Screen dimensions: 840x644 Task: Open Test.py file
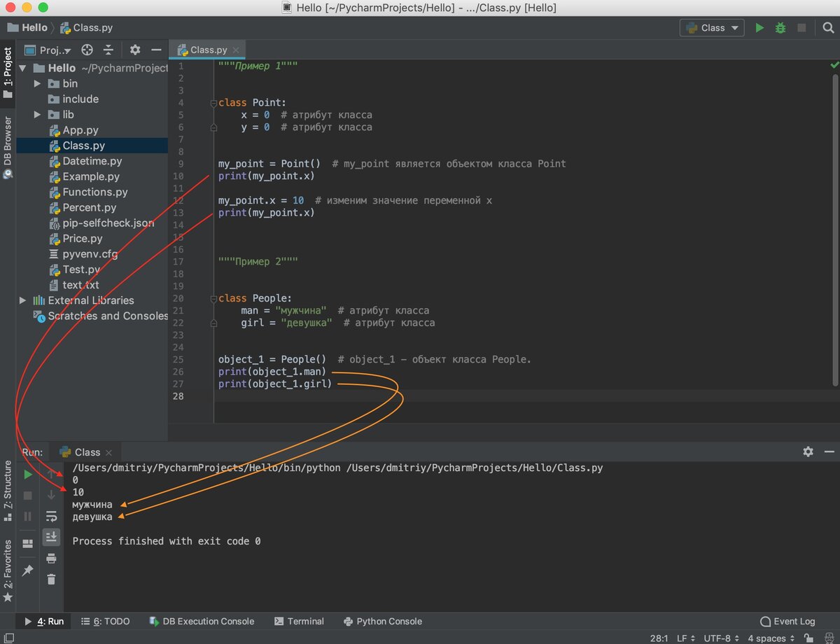[x=81, y=269]
